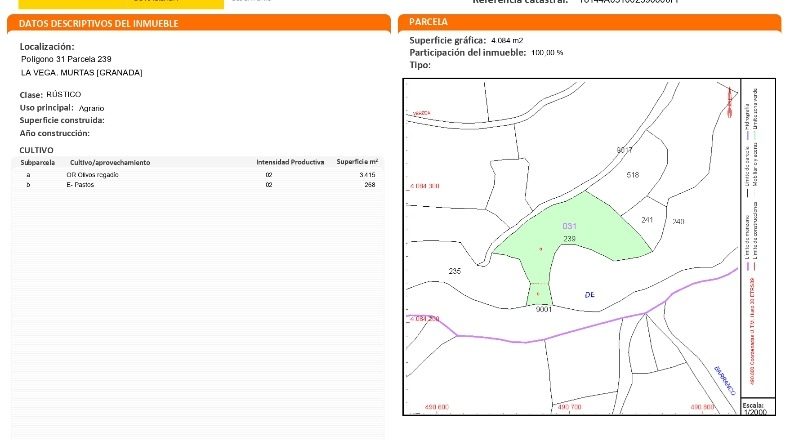The height and width of the screenshot is (440, 790).
Task: Select subparcela a Olivos regadío row
Action: (x=198, y=175)
